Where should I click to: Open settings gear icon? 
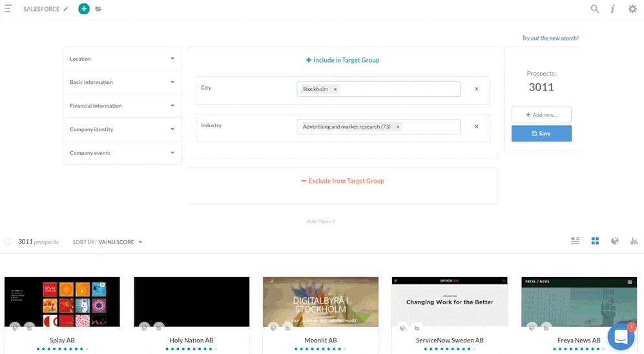[632, 9]
